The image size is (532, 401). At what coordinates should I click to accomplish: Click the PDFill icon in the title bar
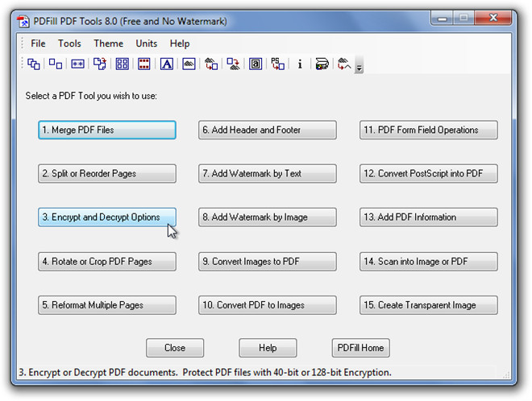click(x=23, y=22)
